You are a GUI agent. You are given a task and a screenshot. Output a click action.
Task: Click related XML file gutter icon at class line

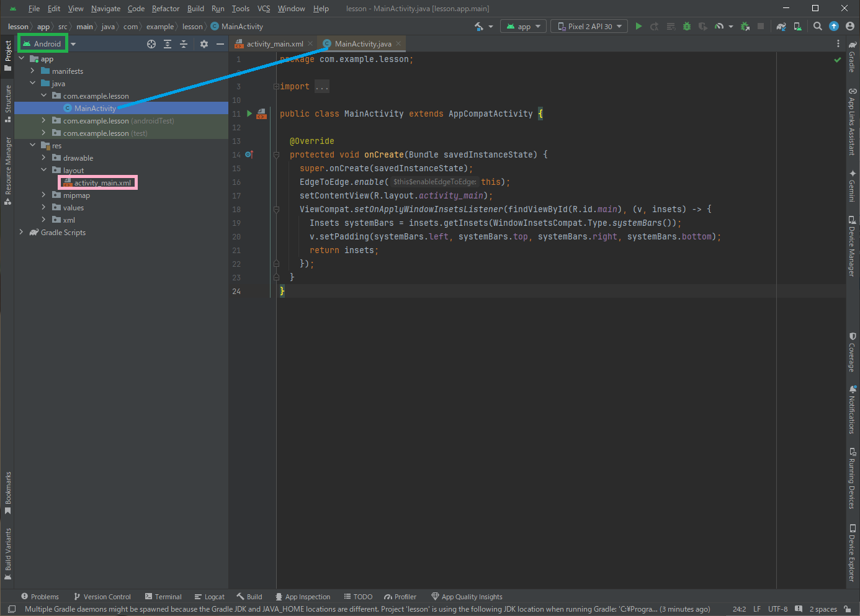[x=262, y=114]
